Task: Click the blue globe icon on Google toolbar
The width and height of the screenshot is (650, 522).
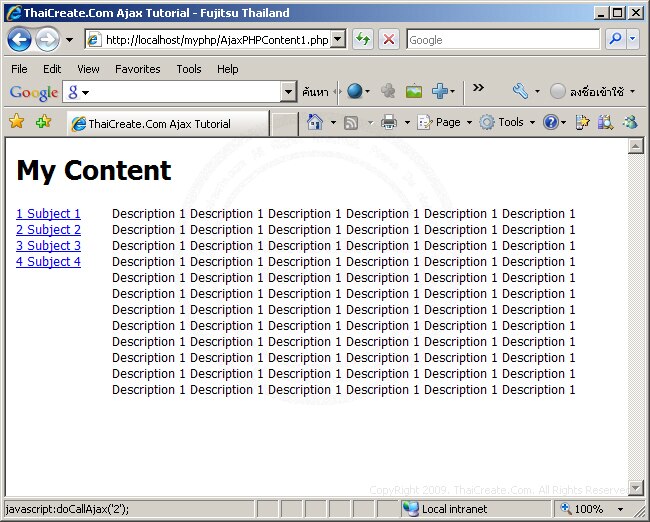Action: [x=355, y=91]
